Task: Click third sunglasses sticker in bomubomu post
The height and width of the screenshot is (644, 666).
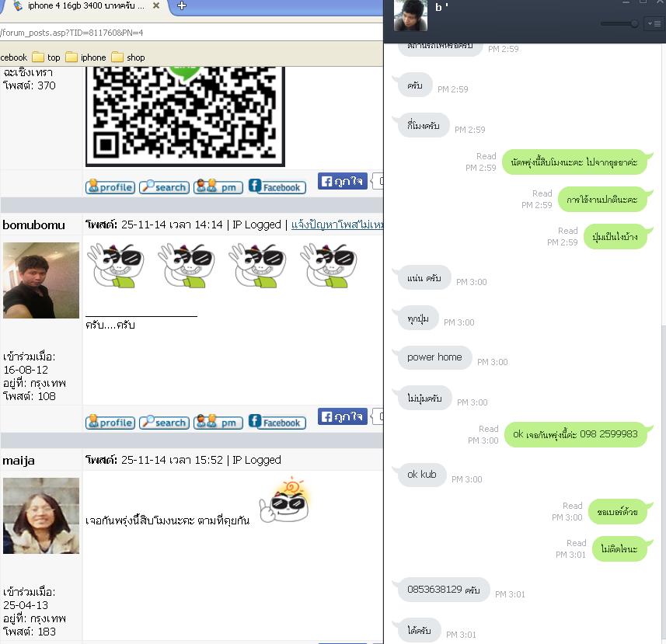Action: [257, 266]
